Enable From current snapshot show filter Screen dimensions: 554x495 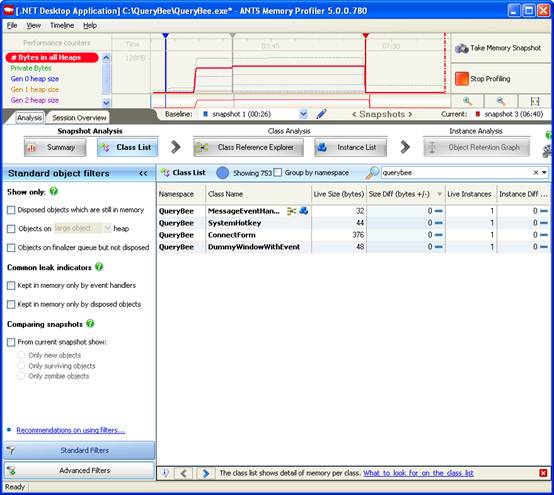click(x=11, y=342)
